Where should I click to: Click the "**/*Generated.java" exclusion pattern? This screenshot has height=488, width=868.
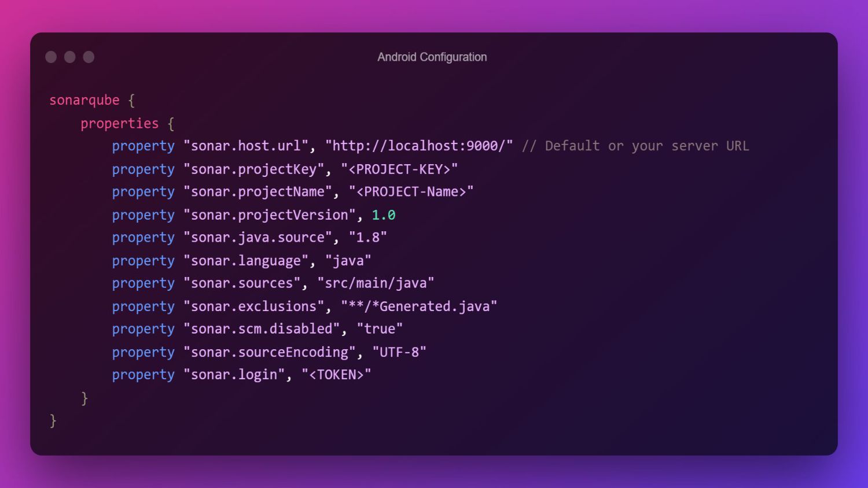click(419, 306)
